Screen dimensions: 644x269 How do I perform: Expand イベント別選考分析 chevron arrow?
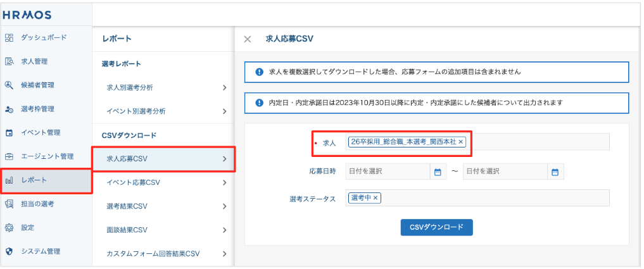point(224,111)
